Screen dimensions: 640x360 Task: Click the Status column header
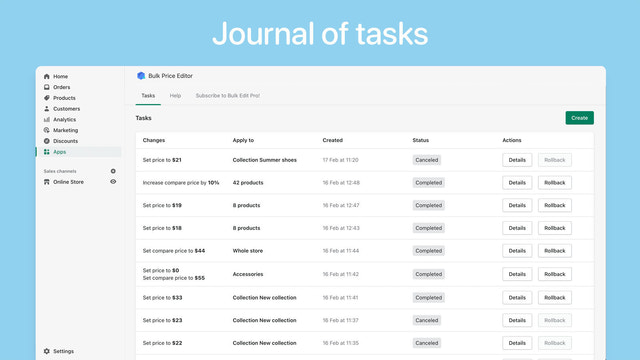(421, 140)
